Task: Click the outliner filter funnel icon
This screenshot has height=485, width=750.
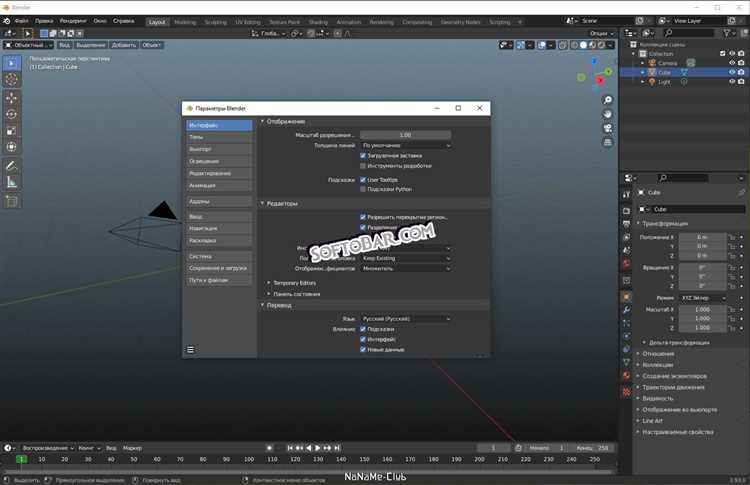Action: (x=728, y=33)
